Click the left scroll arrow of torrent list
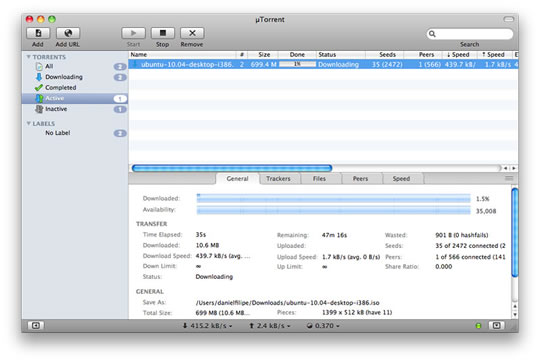Image resolution: width=540 pixels, height=362 pixels. click(506, 168)
